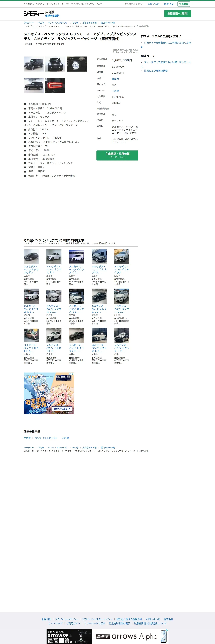Open related CLSクラス listing link
The height and width of the screenshot is (644, 215).
tap(99, 270)
